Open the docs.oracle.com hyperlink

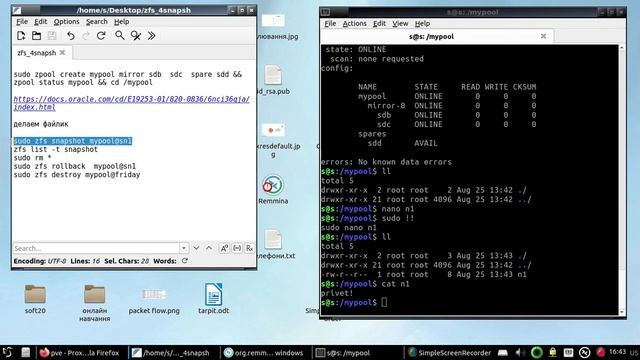(131, 103)
